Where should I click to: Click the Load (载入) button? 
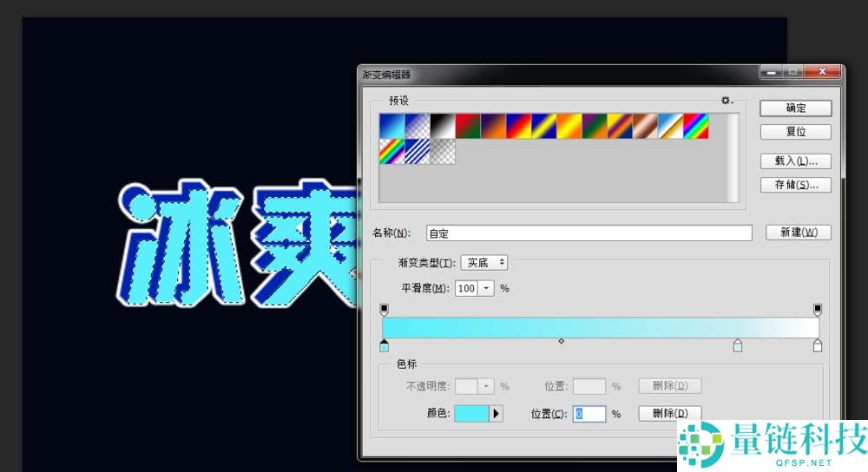(x=796, y=161)
